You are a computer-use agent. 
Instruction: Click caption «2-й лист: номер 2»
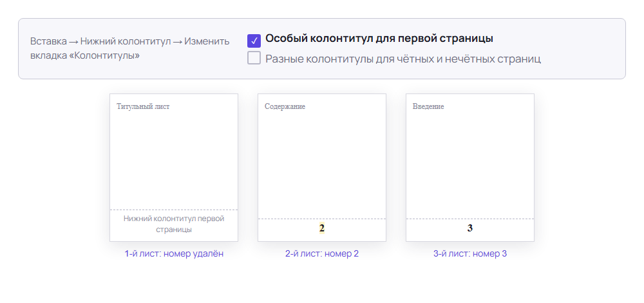pos(322,253)
